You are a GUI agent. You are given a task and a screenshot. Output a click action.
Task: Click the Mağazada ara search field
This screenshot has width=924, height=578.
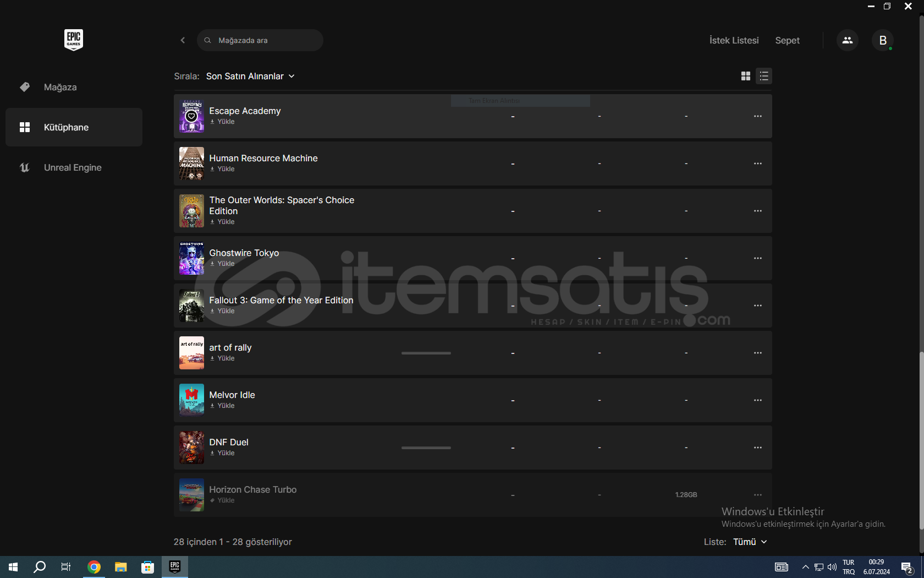[260, 40]
